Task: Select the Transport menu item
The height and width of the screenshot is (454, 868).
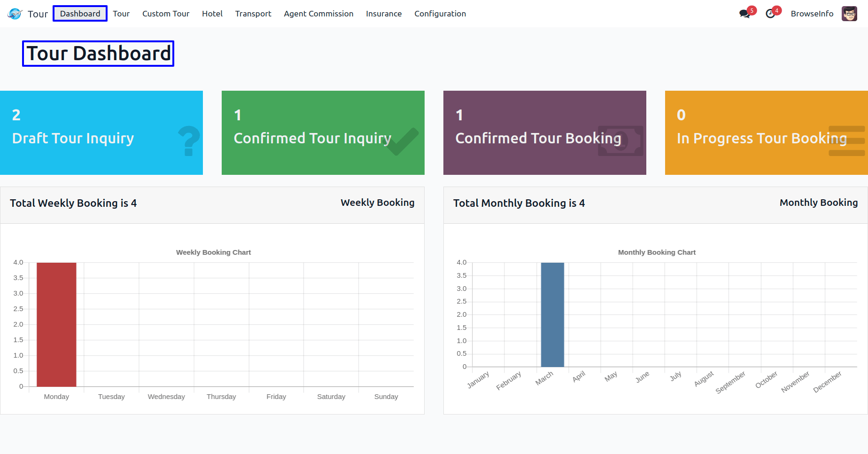Action: coord(253,14)
